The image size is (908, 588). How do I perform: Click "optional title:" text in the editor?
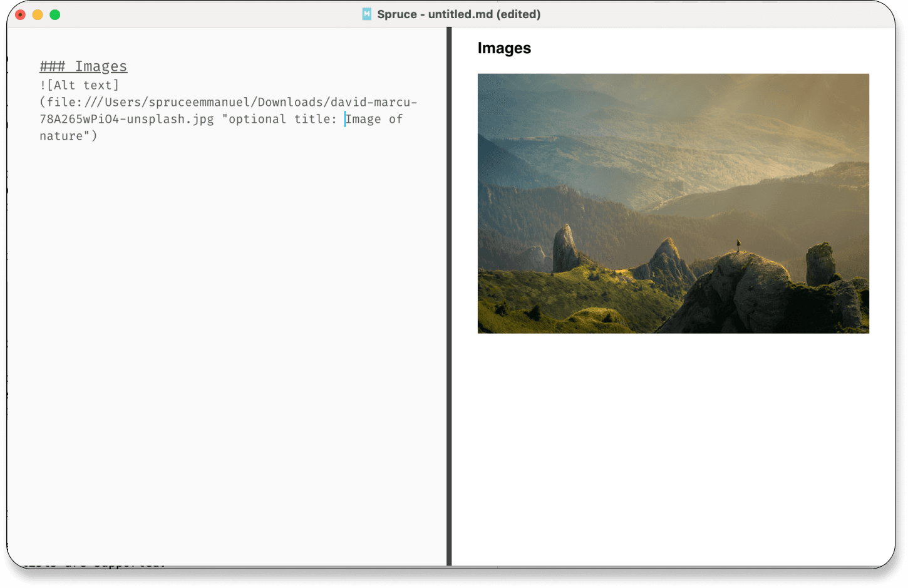283,119
